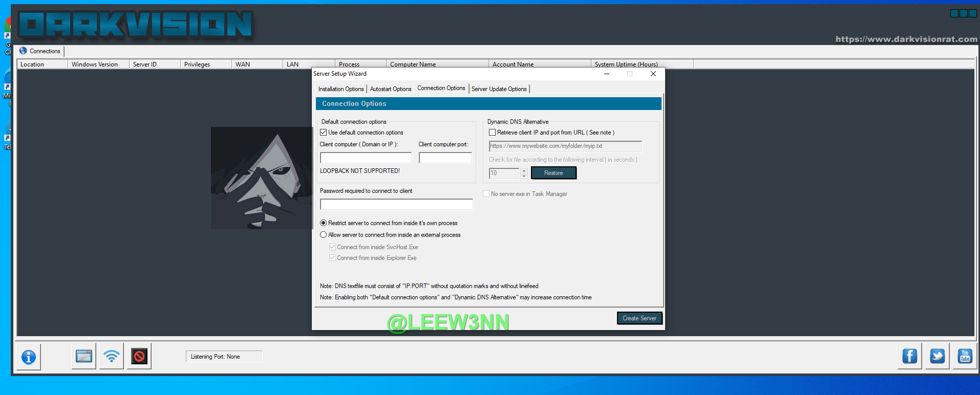This screenshot has width=980, height=395.
Task: Increase interval seconds with the up arrow
Action: coord(524,170)
